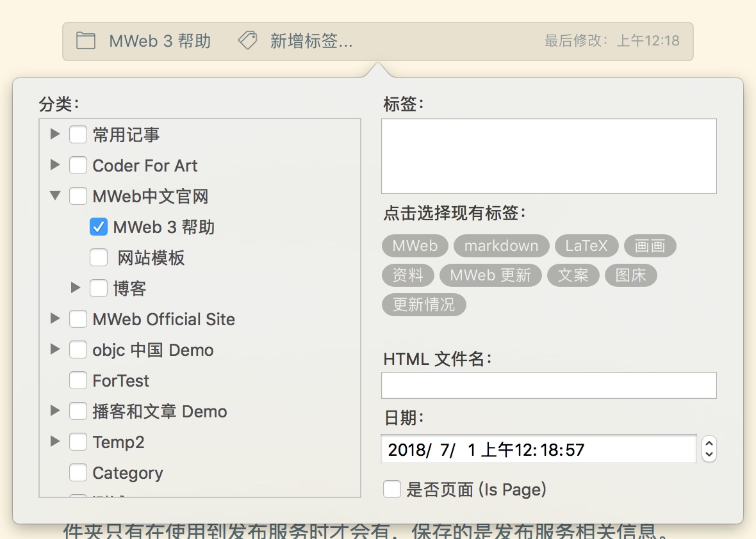Image resolution: width=756 pixels, height=539 pixels.
Task: Expand the 博客 subcategory
Action: click(76, 288)
